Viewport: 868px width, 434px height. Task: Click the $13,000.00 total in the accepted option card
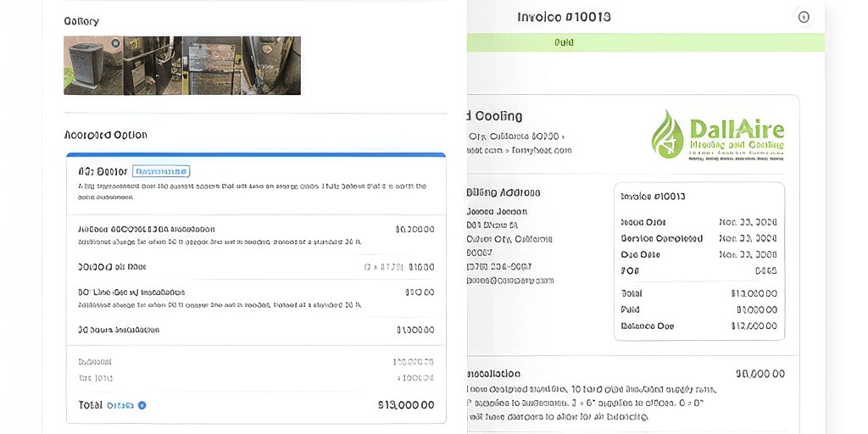(x=406, y=405)
